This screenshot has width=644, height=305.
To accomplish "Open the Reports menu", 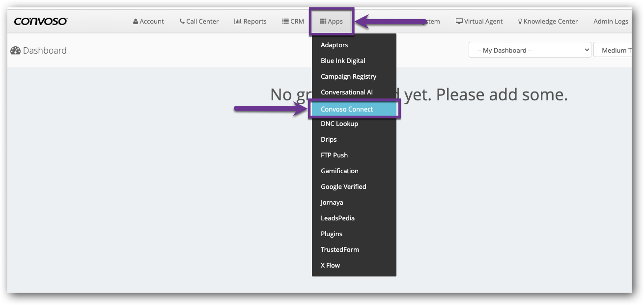I will [x=250, y=21].
